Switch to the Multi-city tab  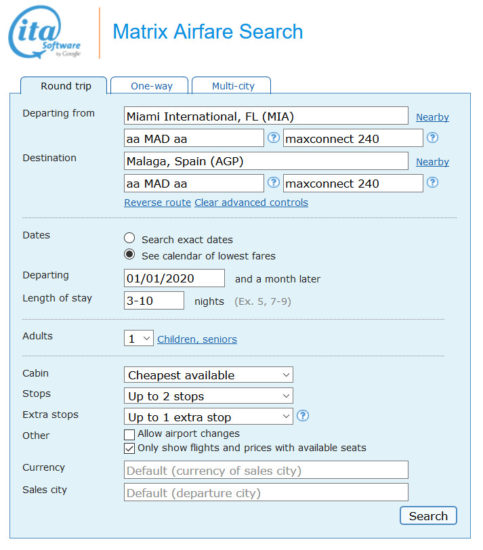[232, 86]
